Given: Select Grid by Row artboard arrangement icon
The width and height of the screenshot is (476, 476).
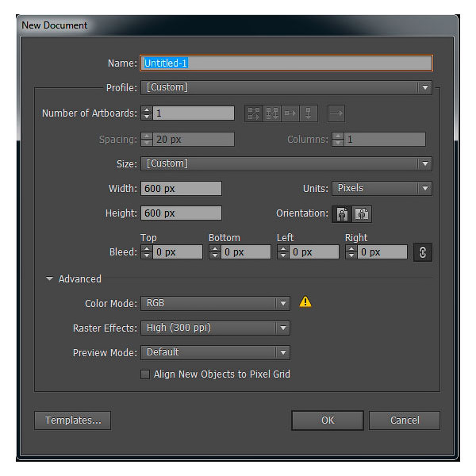Looking at the screenshot, I should click(x=254, y=113).
